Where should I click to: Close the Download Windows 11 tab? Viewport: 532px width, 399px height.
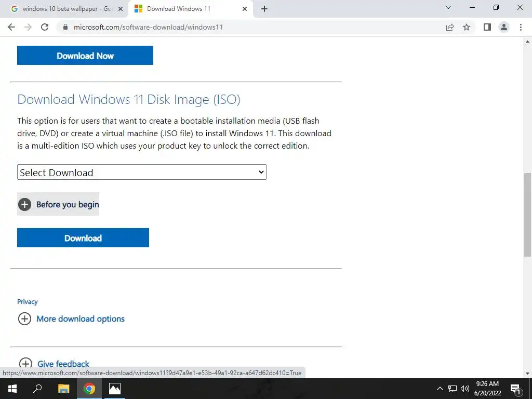click(x=245, y=9)
